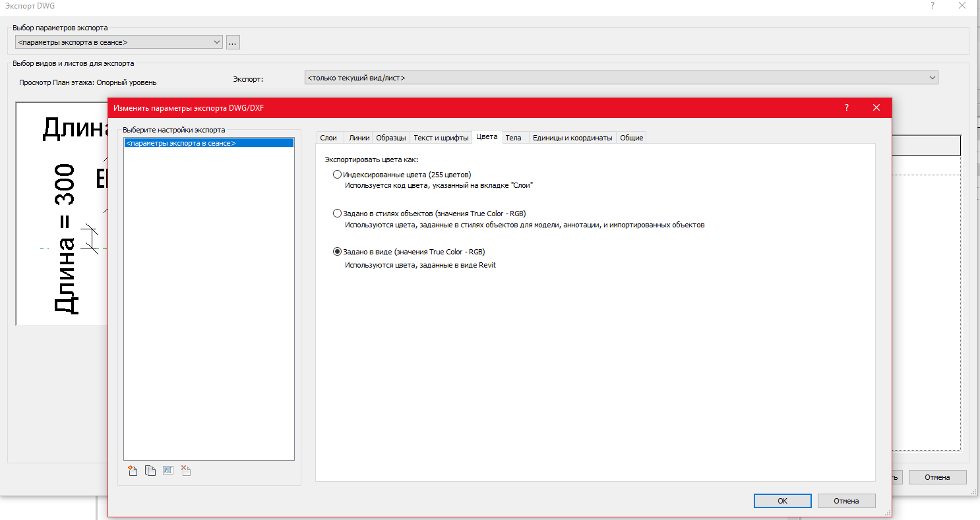
Task: Duplicate the selected export setup
Action: point(150,471)
